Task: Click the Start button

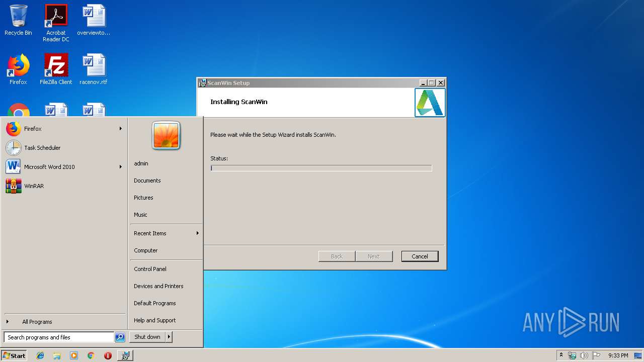Action: 14,355
